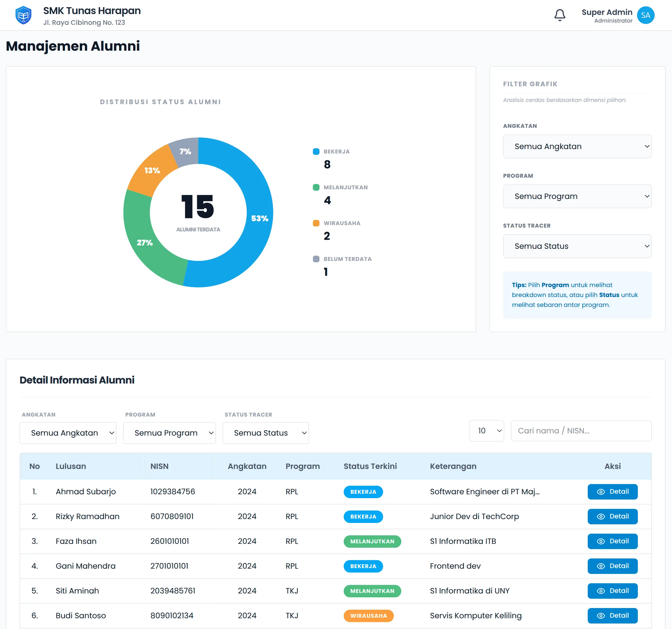
Task: Click the Status Terkini column header
Action: (370, 466)
